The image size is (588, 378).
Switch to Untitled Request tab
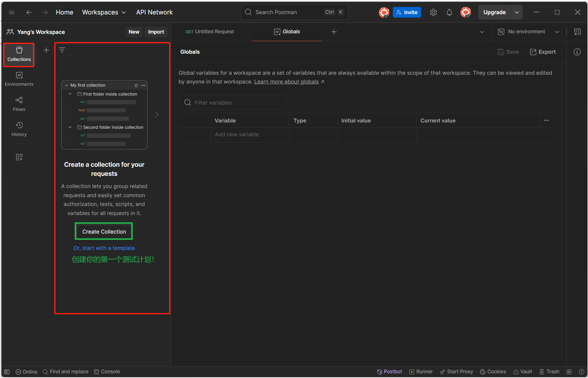(210, 32)
